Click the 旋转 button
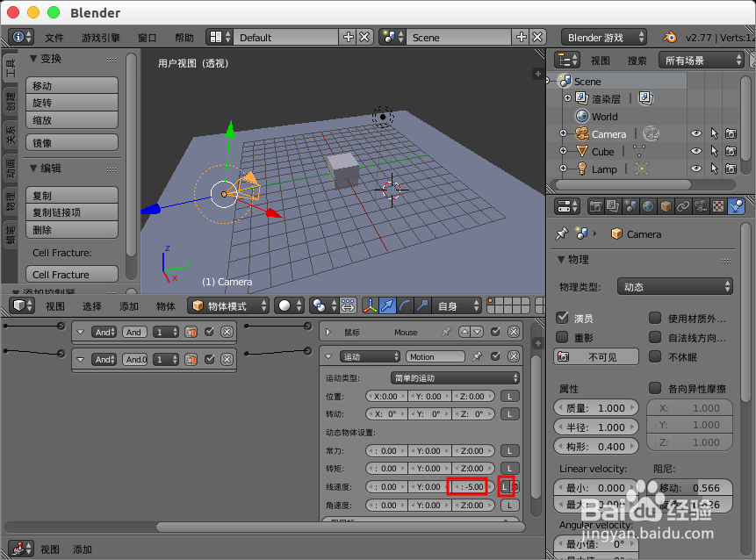Screen dimensions: 756x560 [72, 103]
